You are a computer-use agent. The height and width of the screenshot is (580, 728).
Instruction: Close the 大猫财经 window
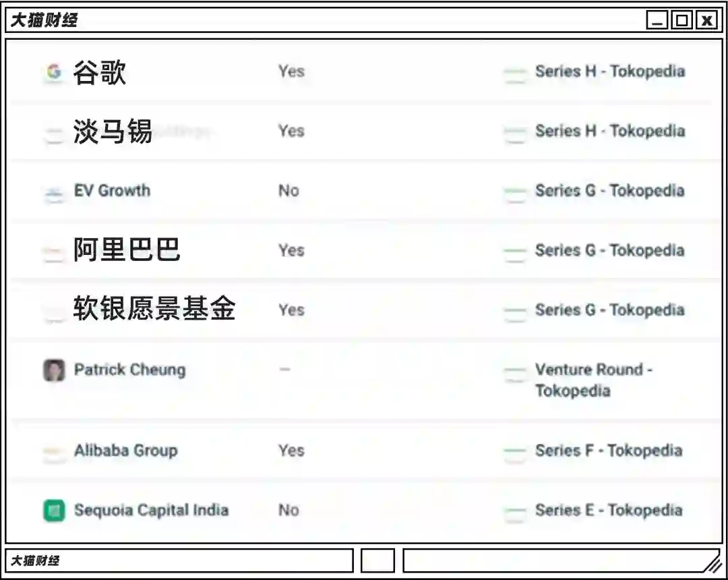click(x=706, y=20)
